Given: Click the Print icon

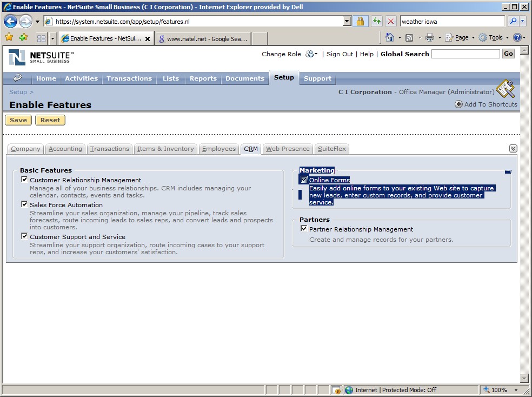Looking at the screenshot, I should tap(430, 37).
